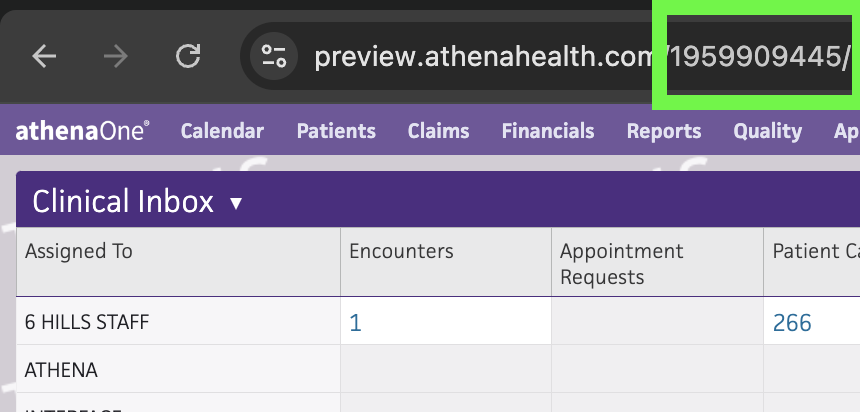The width and height of the screenshot is (860, 412).
Task: Click the Encounters column header
Action: point(401,251)
